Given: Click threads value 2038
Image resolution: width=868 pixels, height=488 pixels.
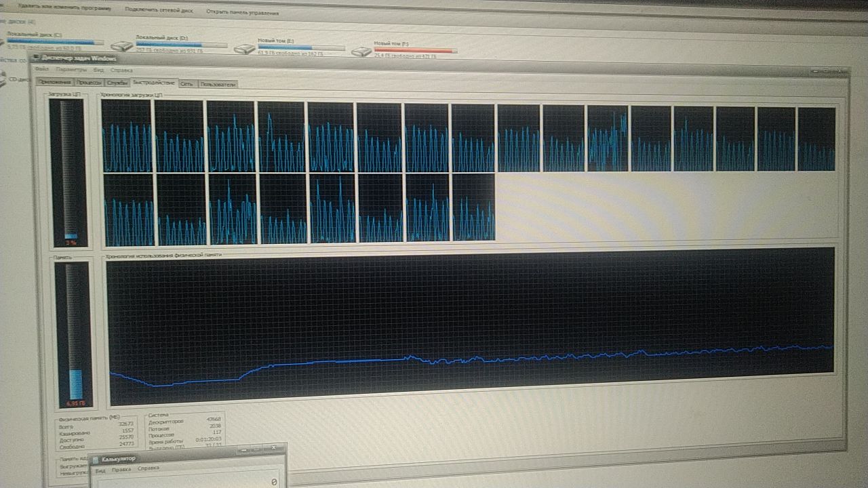Looking at the screenshot, I should point(215,426).
